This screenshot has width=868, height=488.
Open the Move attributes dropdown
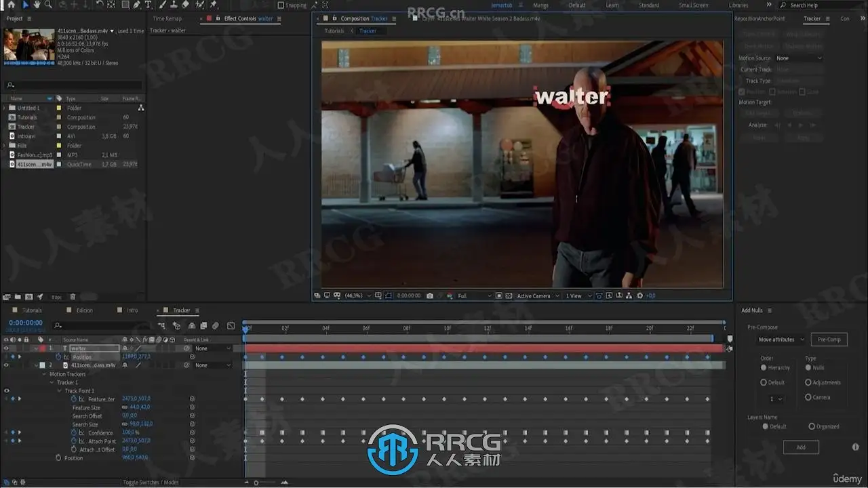[x=780, y=340]
